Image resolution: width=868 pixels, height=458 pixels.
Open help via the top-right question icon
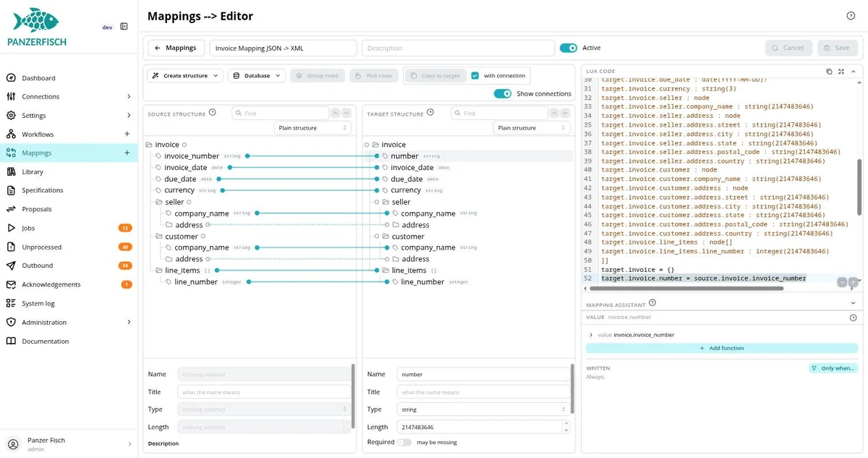pyautogui.click(x=851, y=16)
